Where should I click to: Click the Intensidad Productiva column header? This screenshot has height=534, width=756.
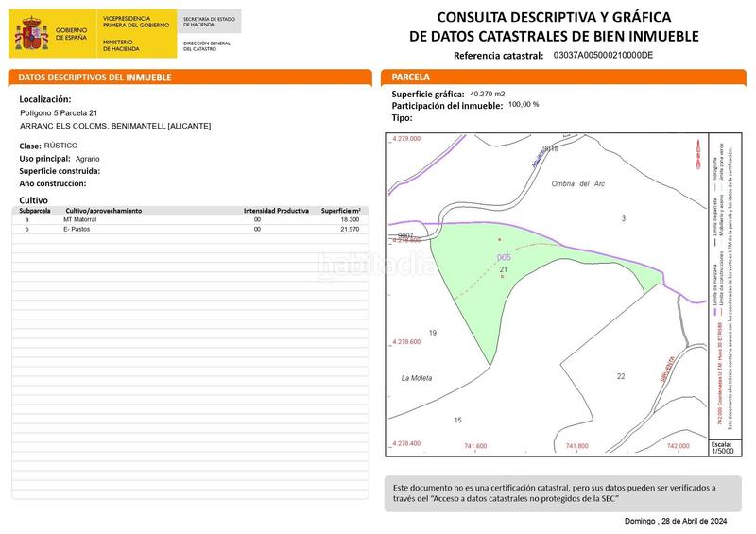[276, 210]
